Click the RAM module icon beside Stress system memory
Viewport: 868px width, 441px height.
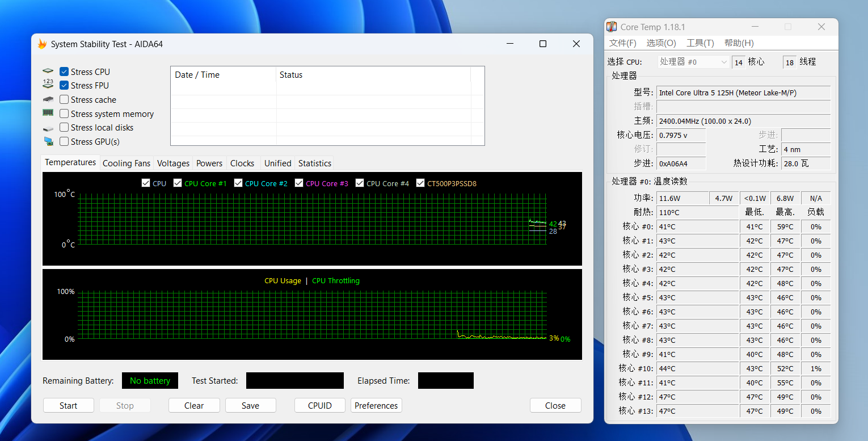(x=48, y=113)
